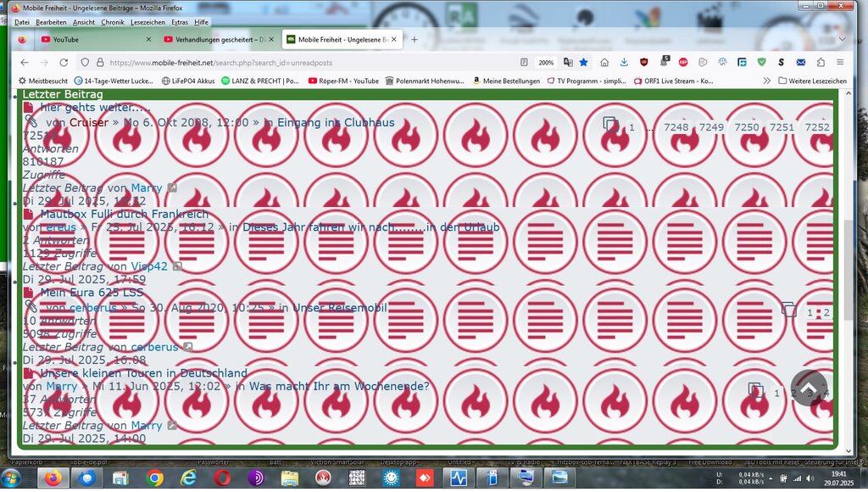Viewport: 868px width, 492px height.
Task: Open the LANZ & PRECHT bookmark
Action: 260,81
